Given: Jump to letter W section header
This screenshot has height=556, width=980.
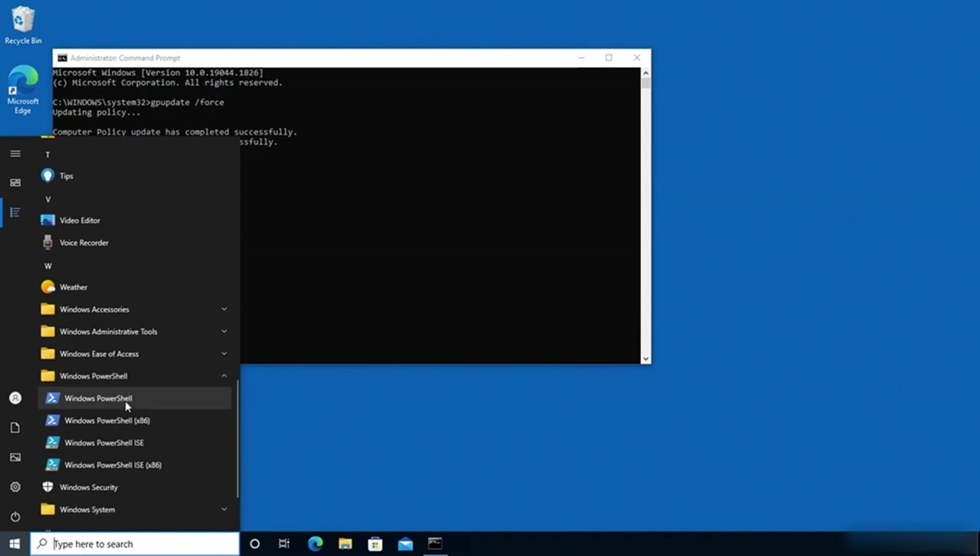Looking at the screenshot, I should (48, 266).
